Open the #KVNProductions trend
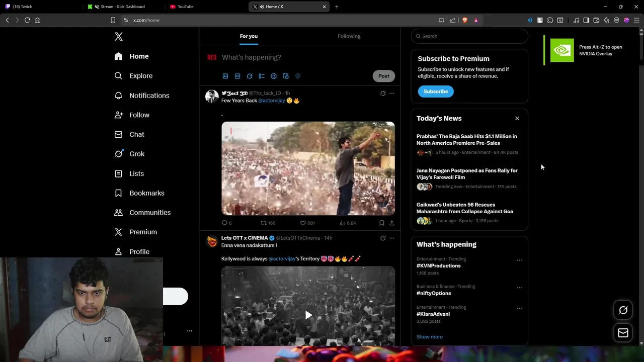 click(x=438, y=265)
